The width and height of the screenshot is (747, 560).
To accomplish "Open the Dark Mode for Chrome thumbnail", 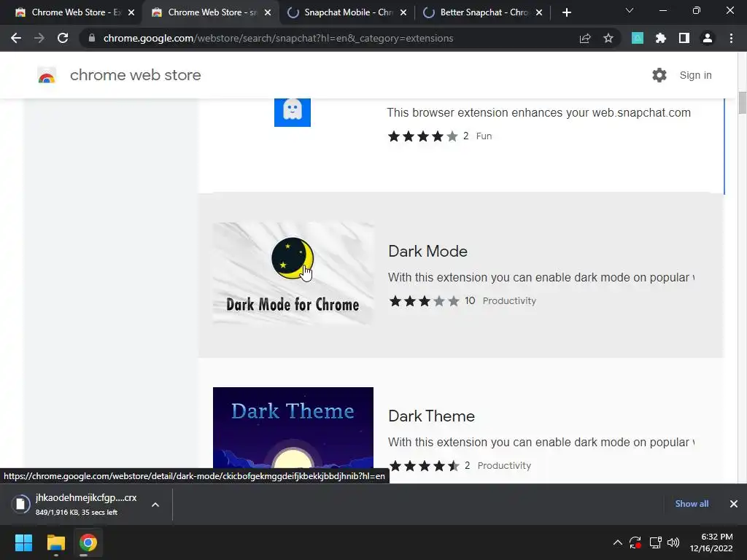I will point(293,274).
